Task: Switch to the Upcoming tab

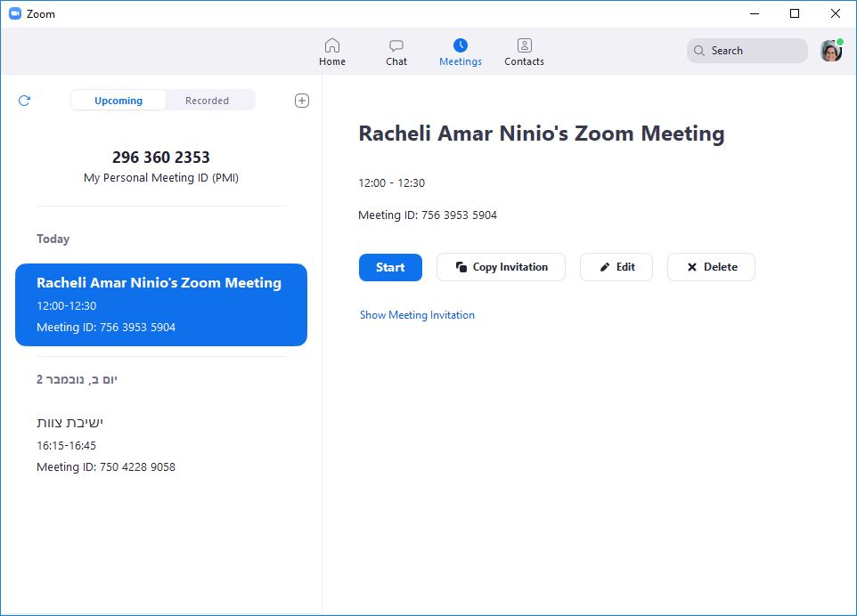Action: 118,101
